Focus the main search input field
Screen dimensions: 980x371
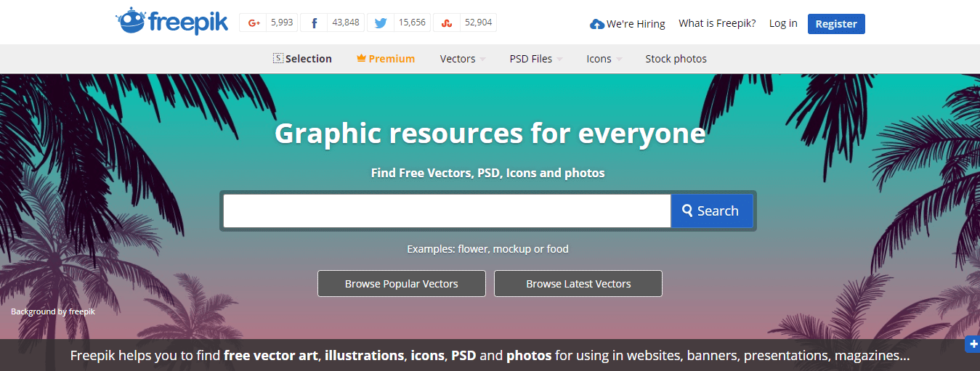click(x=447, y=211)
